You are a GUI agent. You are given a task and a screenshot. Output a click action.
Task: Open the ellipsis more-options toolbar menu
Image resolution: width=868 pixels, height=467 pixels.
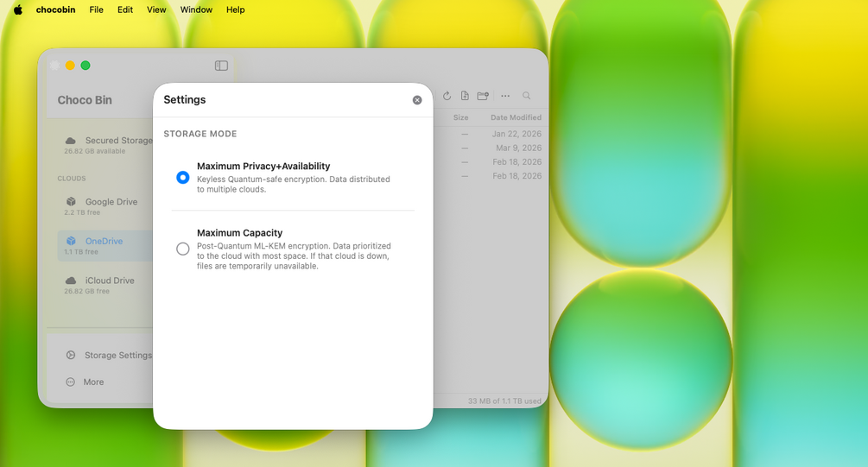505,96
